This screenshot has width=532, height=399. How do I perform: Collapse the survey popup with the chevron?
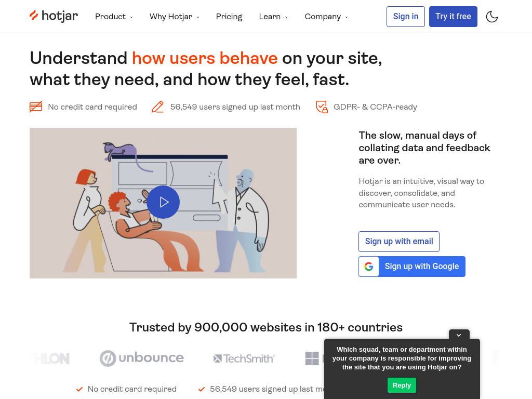pyautogui.click(x=459, y=335)
